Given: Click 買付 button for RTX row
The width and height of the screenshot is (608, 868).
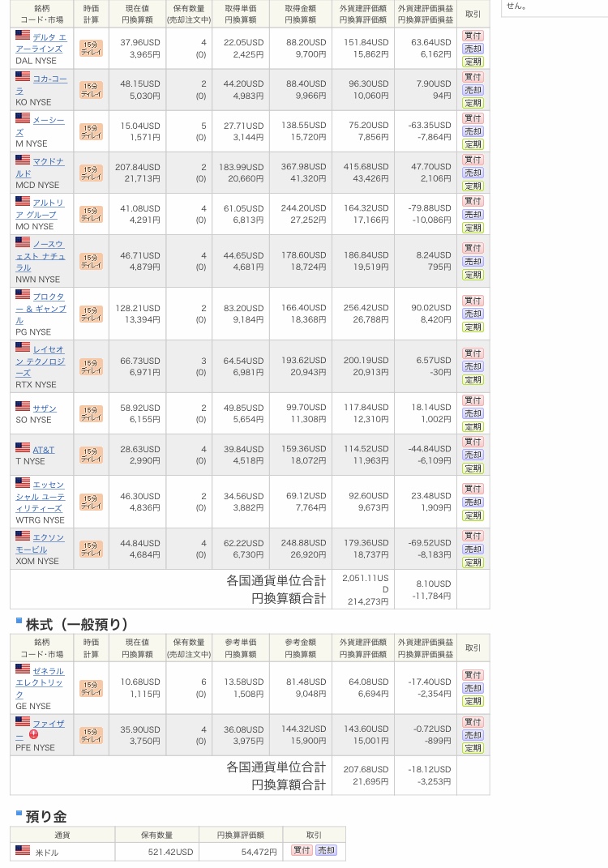Looking at the screenshot, I should [x=473, y=353].
